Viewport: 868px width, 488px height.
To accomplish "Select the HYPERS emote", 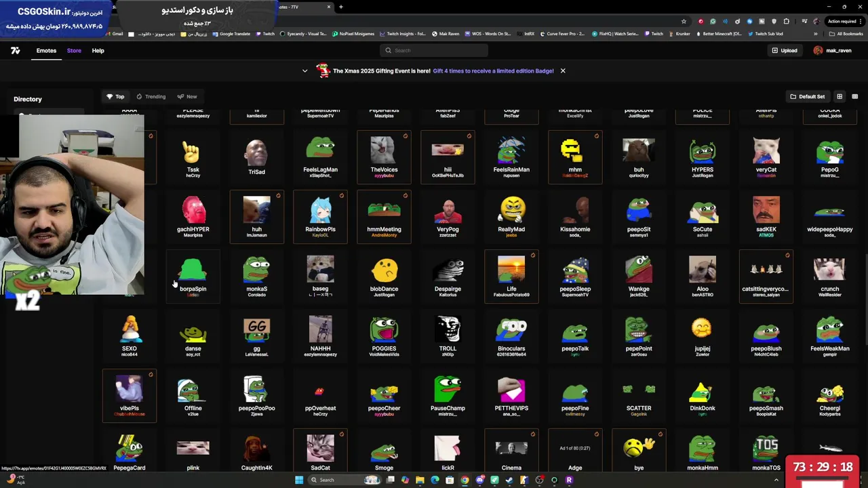I will coord(703,157).
